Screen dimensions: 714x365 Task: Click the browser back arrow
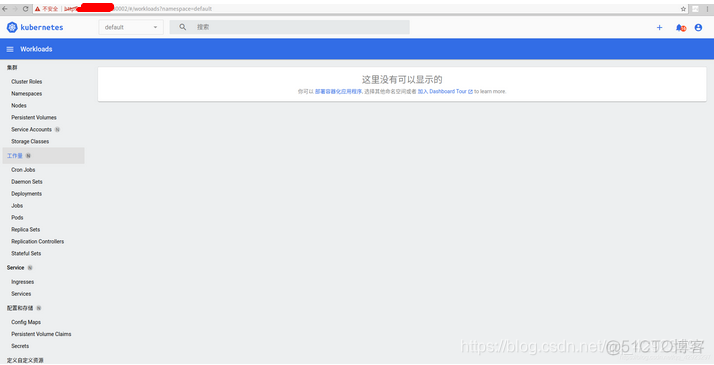click(x=5, y=9)
